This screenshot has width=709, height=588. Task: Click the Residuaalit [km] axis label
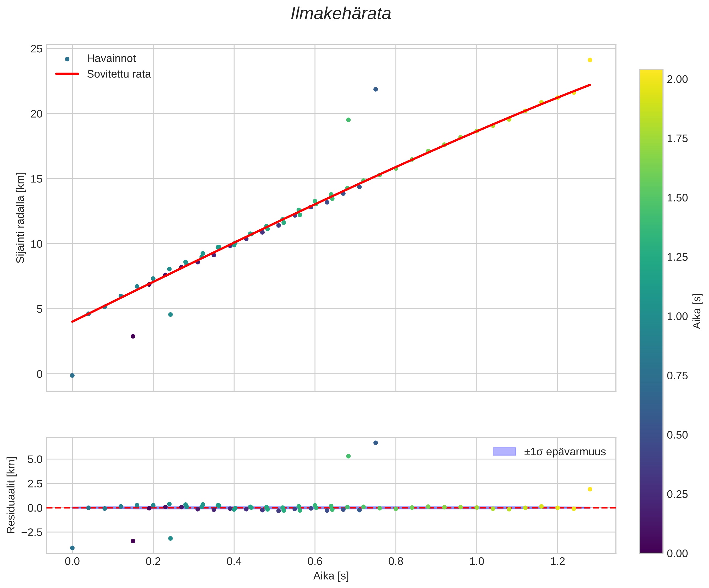tap(11, 495)
